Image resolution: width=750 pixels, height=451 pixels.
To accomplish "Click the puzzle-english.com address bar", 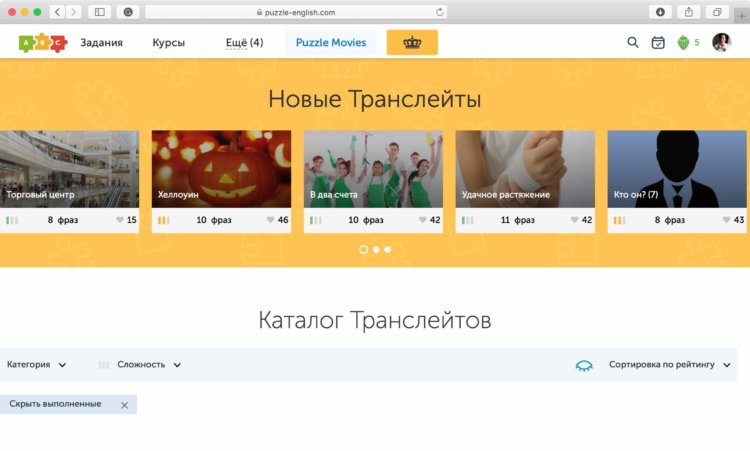I will pyautogui.click(x=296, y=12).
